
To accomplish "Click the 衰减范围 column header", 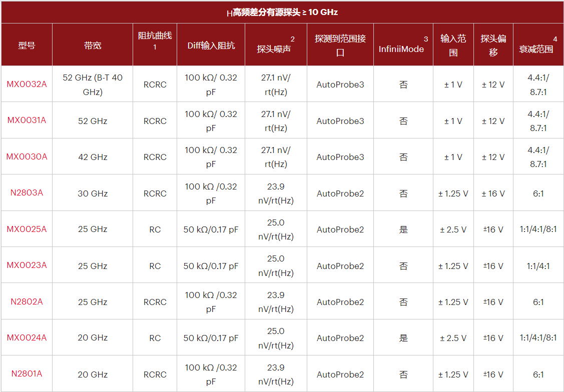I will coord(538,45).
